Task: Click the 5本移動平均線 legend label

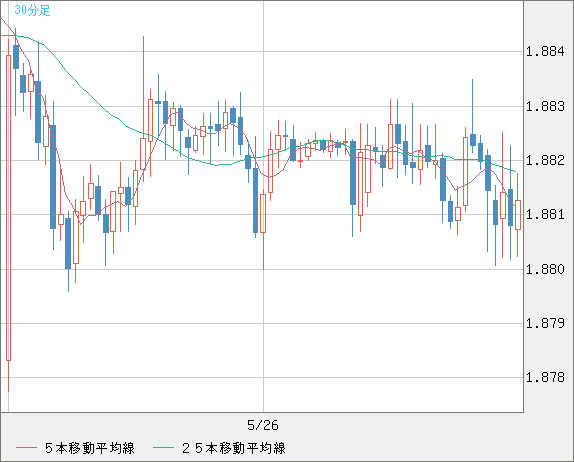Action: (90, 448)
